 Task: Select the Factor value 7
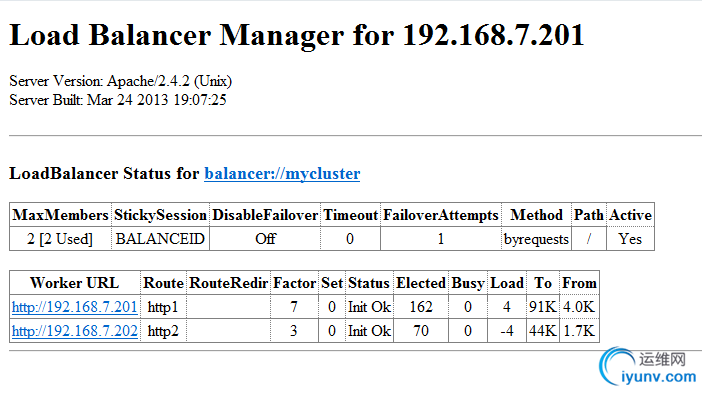[294, 307]
